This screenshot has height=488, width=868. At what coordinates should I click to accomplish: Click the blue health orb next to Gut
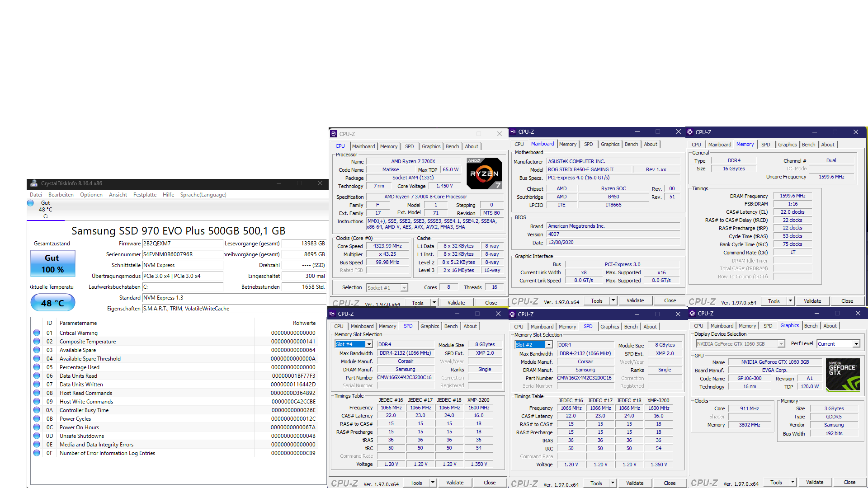30,203
